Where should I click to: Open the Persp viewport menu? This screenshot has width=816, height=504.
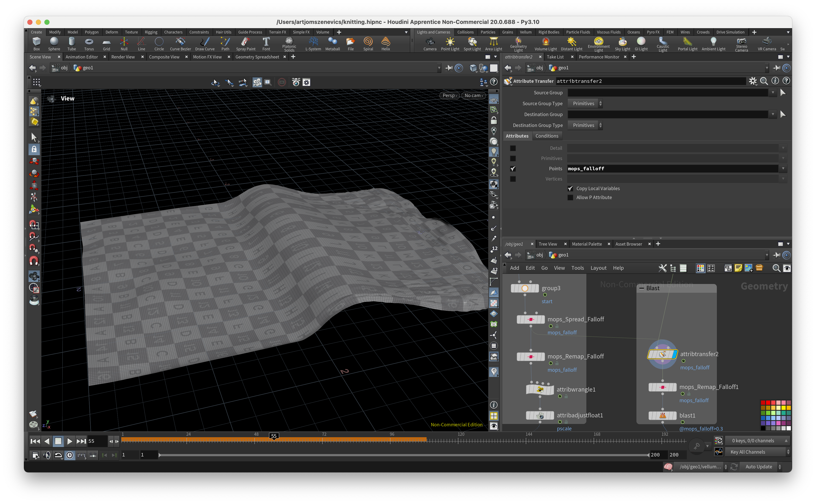449,95
